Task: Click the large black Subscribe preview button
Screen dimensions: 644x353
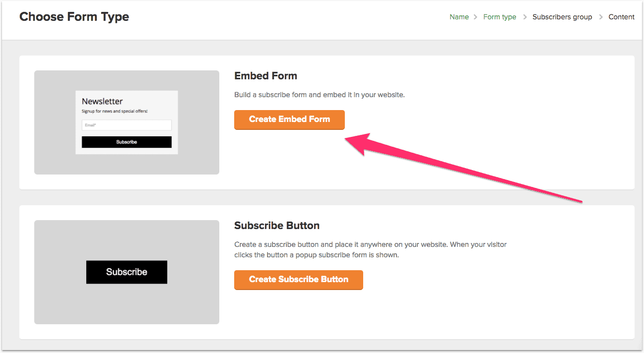Action: point(127,272)
